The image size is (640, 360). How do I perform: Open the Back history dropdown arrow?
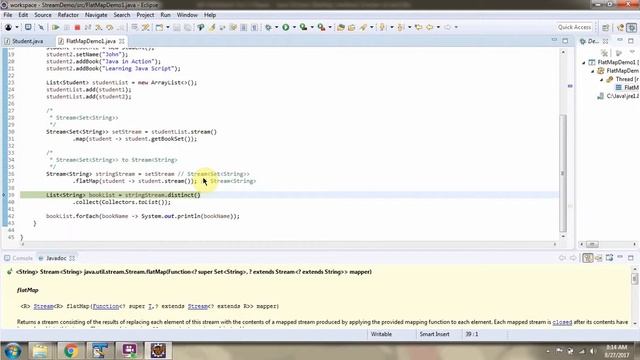(438, 27)
